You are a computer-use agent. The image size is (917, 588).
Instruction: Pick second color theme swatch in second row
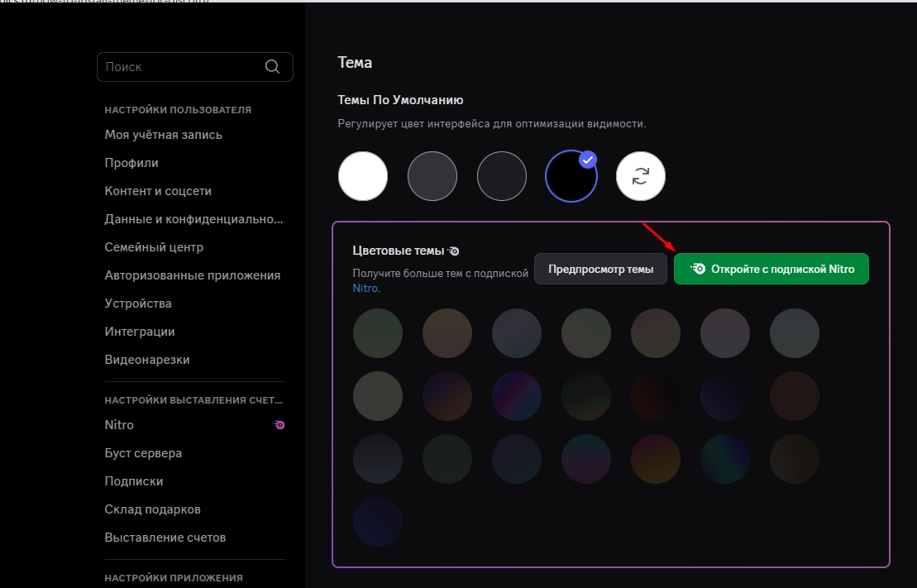tap(447, 396)
